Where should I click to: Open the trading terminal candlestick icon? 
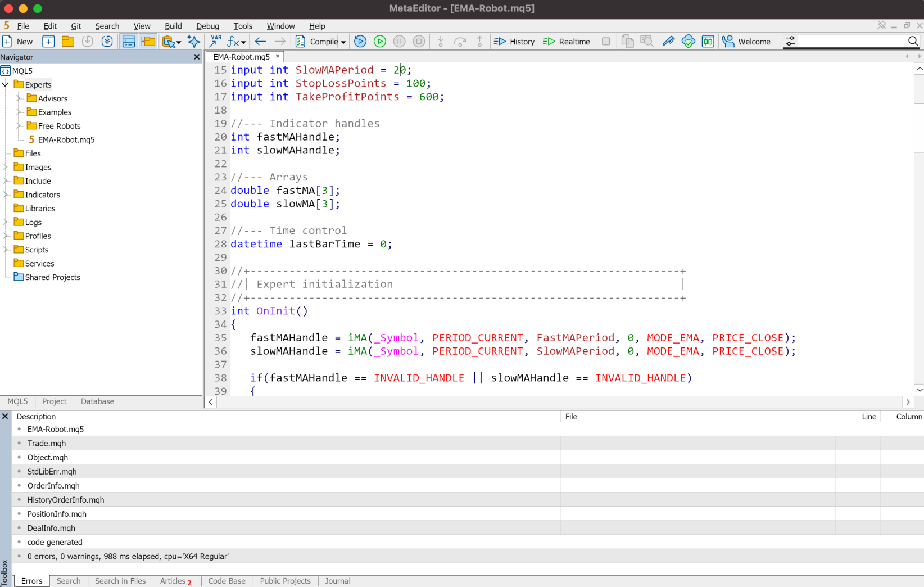(x=708, y=42)
